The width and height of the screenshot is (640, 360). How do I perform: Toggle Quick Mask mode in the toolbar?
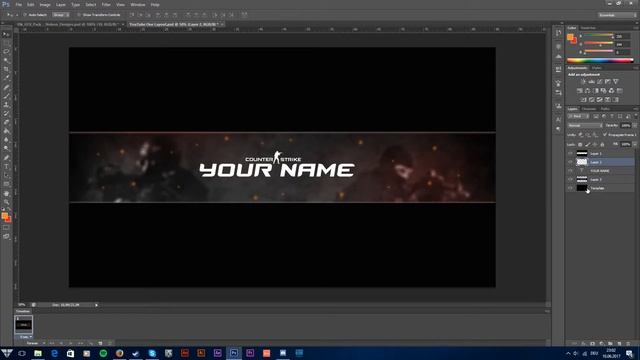[6, 227]
